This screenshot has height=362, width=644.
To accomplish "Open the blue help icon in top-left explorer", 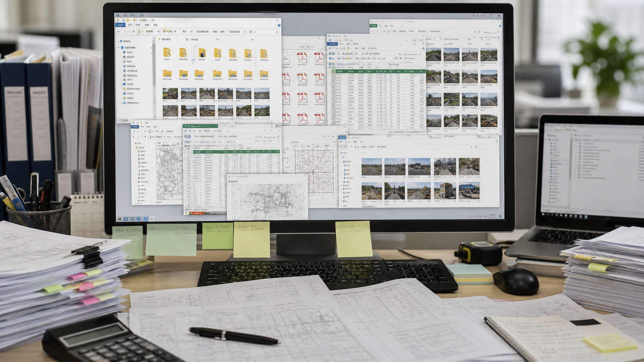I will tap(279, 25).
